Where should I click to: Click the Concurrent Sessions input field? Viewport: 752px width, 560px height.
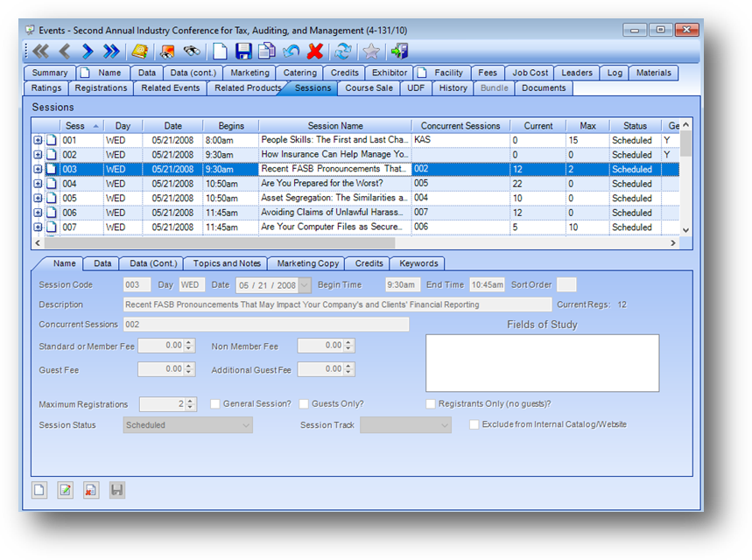coord(266,325)
